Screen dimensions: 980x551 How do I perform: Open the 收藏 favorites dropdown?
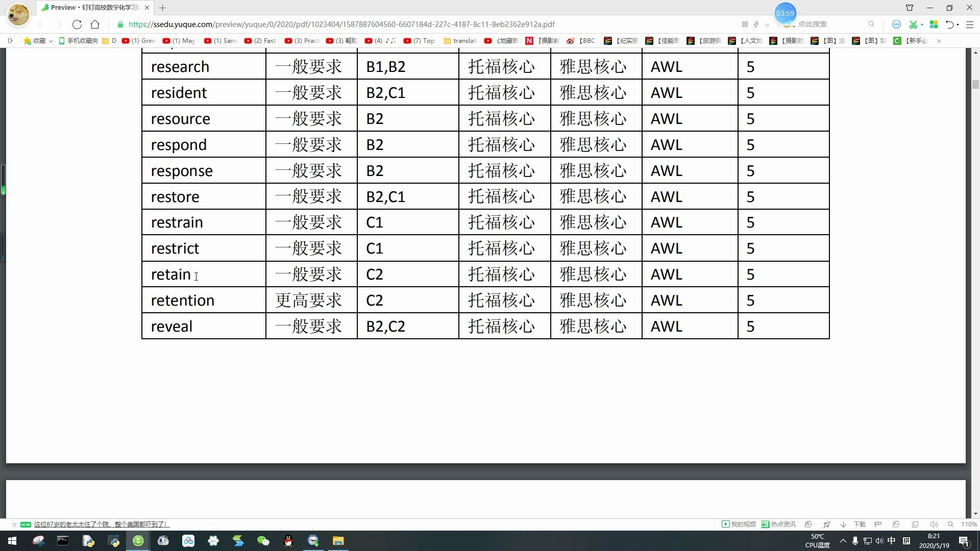pyautogui.click(x=38, y=40)
